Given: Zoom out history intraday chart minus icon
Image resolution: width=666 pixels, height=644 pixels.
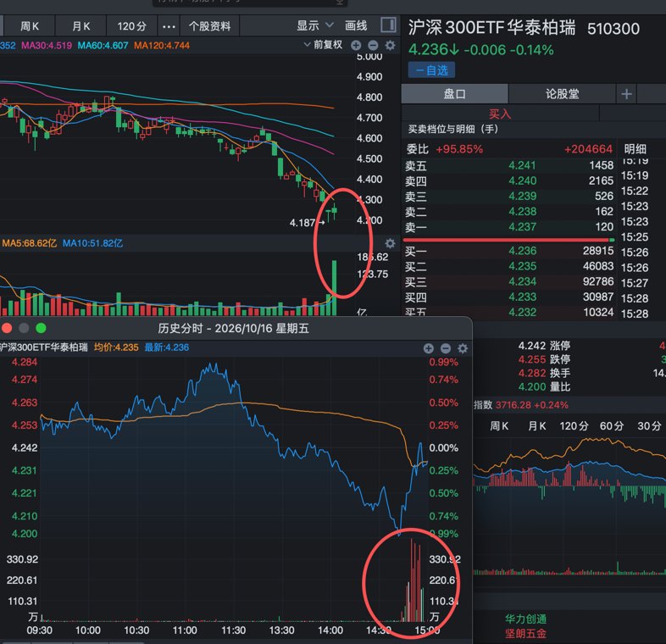Looking at the screenshot, I should [x=446, y=349].
